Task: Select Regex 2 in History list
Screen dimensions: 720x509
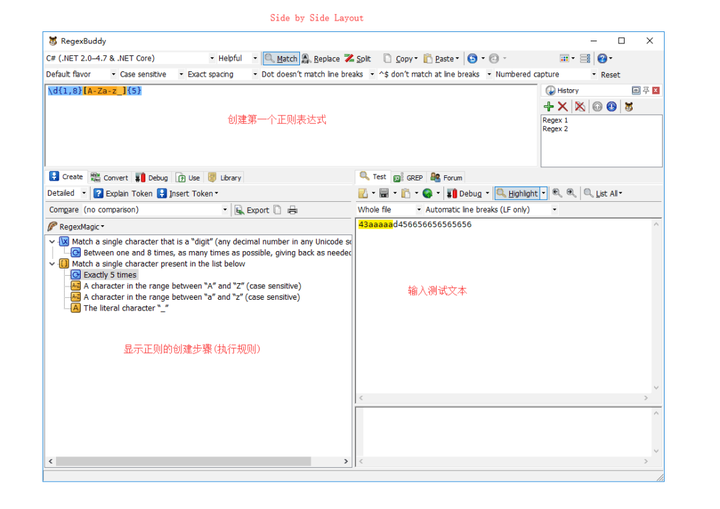Action: (x=555, y=129)
